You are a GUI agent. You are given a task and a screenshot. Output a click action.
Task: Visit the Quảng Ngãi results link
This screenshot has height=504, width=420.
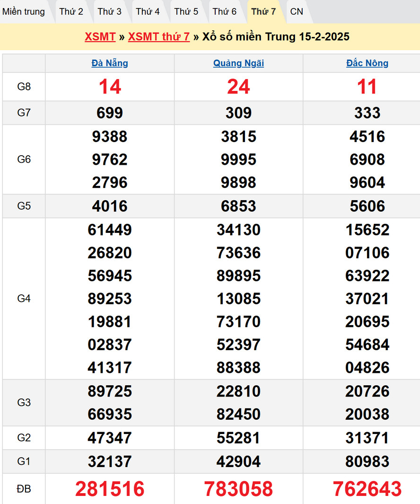238,63
